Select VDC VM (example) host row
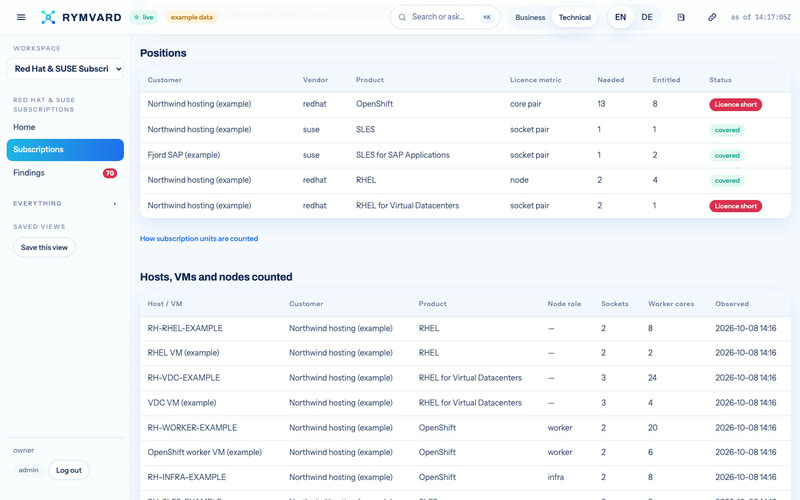The width and height of the screenshot is (800, 500). tap(465, 403)
